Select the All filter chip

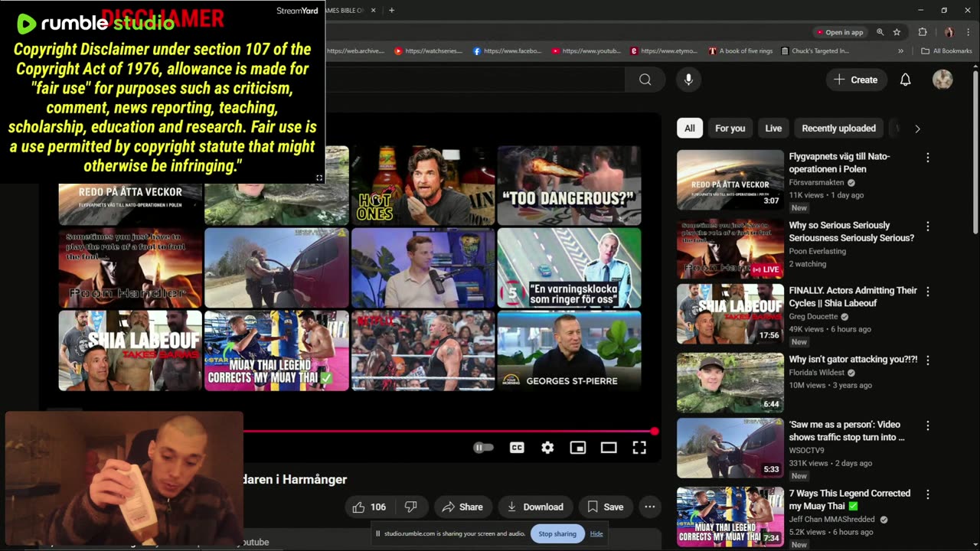click(x=690, y=129)
